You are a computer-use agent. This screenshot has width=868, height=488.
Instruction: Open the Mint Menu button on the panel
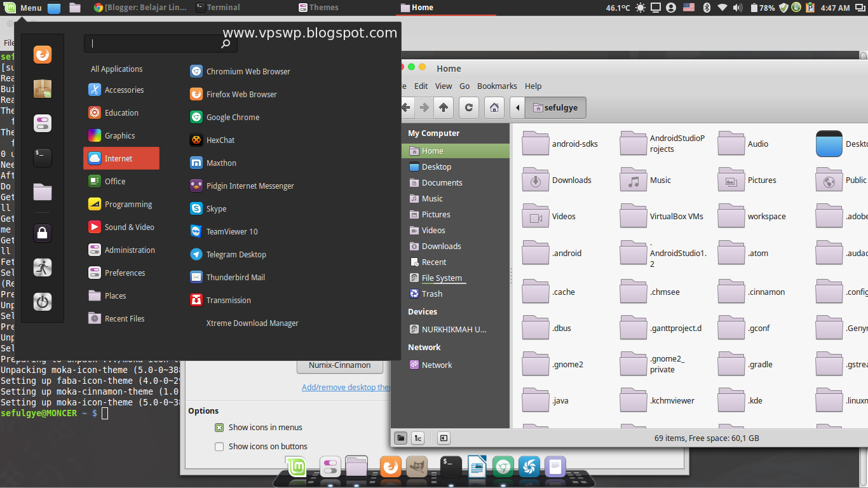tap(24, 8)
